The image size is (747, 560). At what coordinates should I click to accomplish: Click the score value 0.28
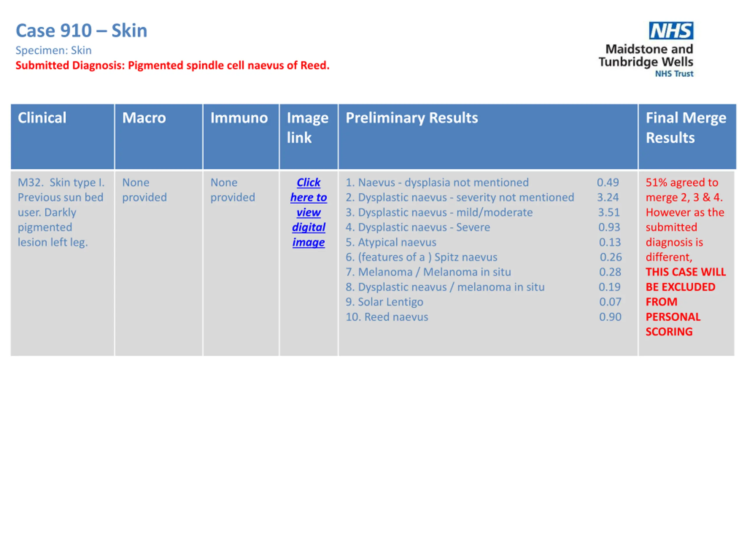tap(610, 272)
